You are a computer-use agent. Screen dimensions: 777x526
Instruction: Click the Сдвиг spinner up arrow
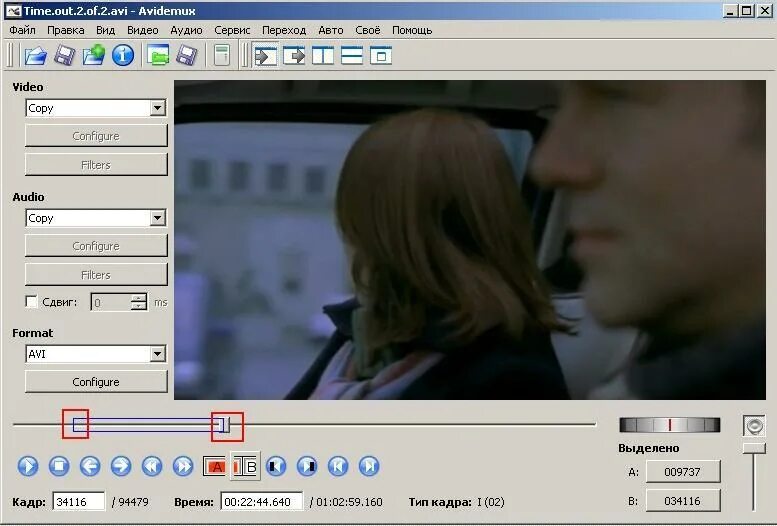(x=139, y=297)
